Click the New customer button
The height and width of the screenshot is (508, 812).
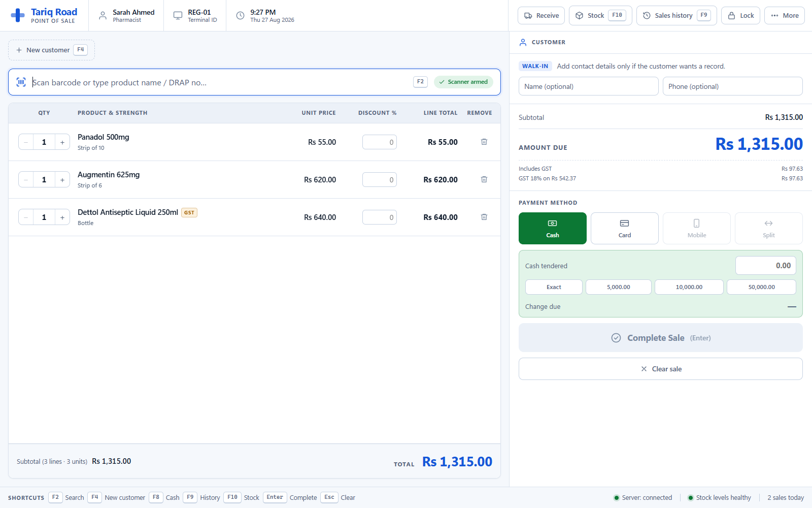point(51,50)
